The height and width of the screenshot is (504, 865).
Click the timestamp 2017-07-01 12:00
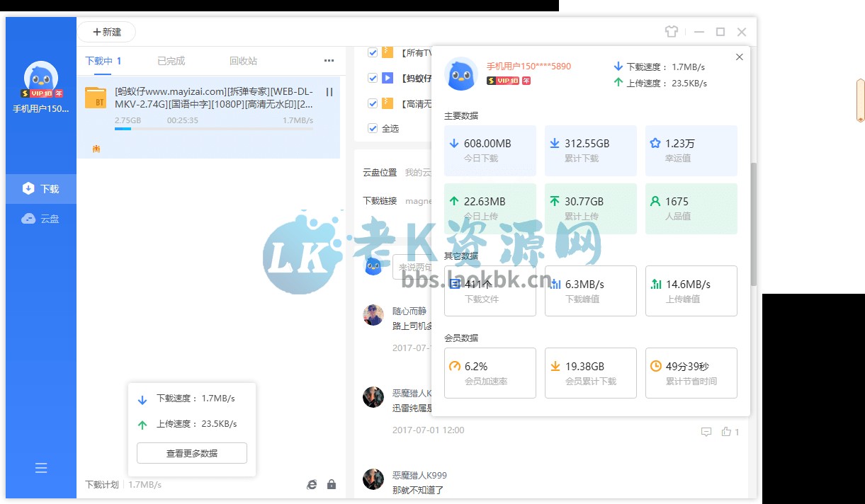coord(428,430)
